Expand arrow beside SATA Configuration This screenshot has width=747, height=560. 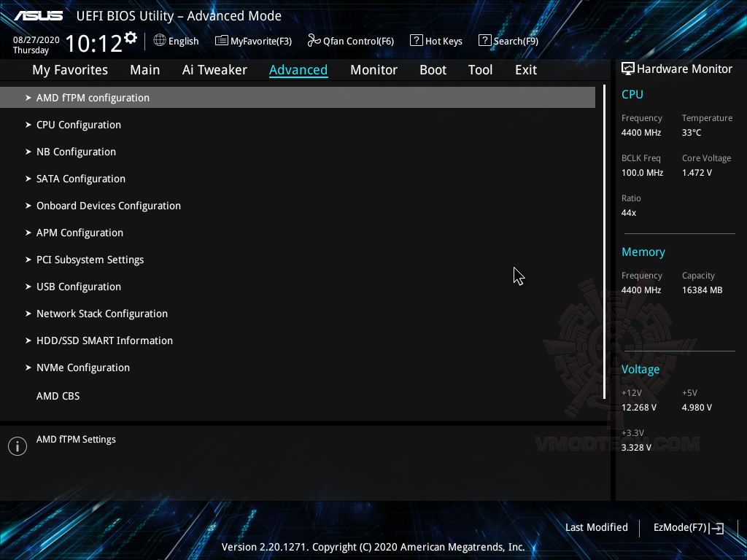(x=28, y=179)
